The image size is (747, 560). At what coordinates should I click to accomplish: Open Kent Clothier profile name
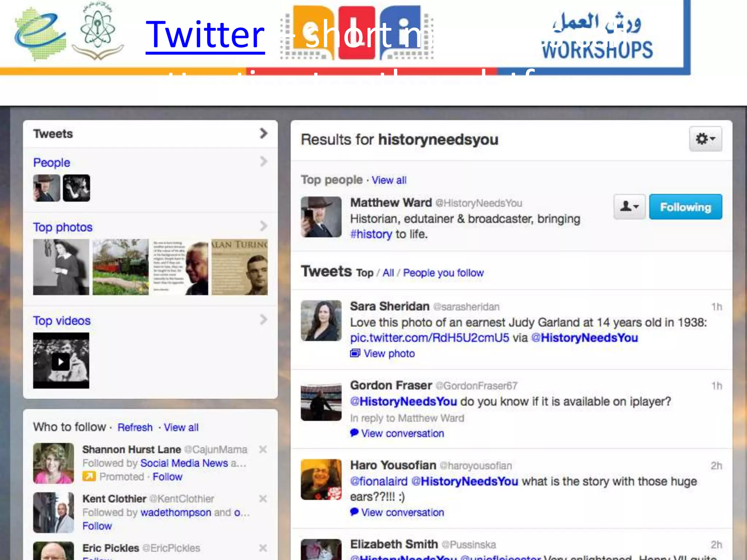click(x=114, y=499)
